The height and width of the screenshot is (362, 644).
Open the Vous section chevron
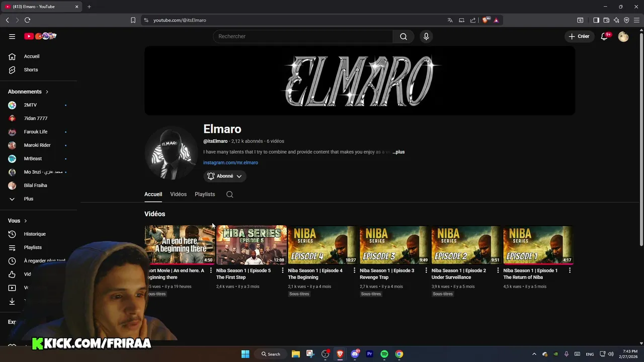tap(26, 221)
